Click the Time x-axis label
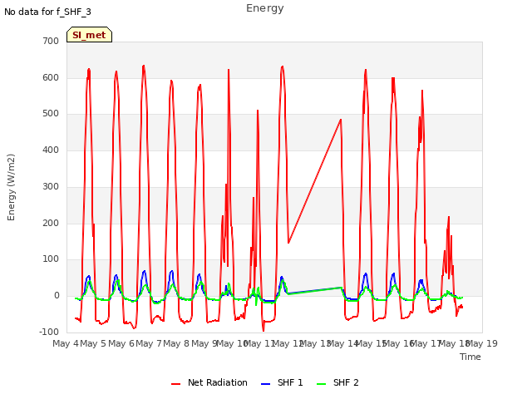Image resolution: width=532 pixels, height=399 pixels. point(470,357)
